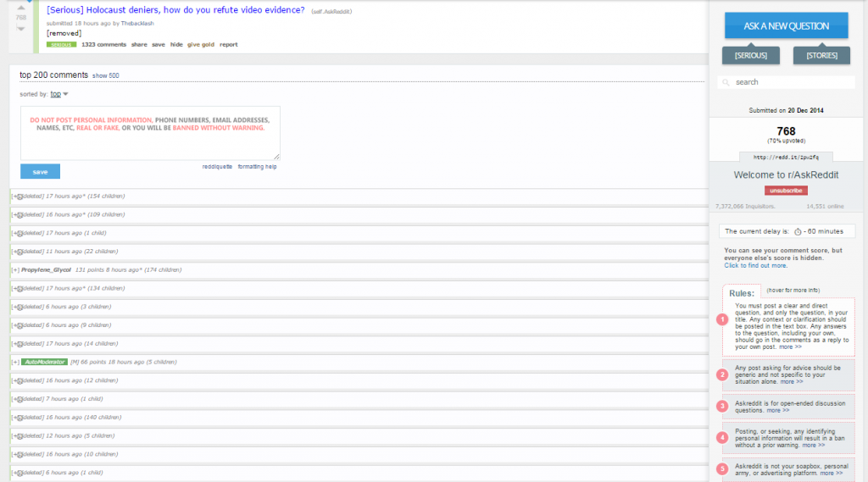Expand the Propylene_Glycol comment thread
868x482 pixels.
click(x=15, y=270)
